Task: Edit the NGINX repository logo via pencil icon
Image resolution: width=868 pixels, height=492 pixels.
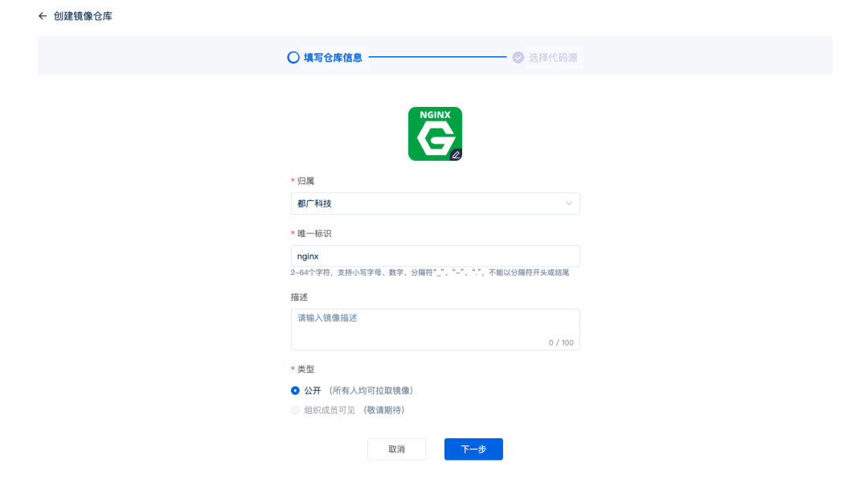Action: click(456, 155)
